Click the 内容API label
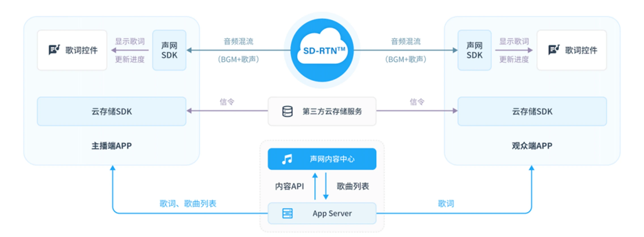Screen dimensions: 644x237 289,186
